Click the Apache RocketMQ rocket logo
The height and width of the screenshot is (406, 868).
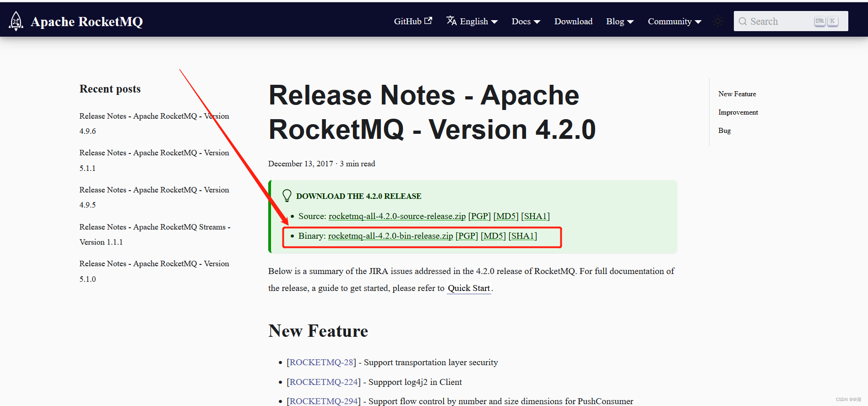[16, 21]
